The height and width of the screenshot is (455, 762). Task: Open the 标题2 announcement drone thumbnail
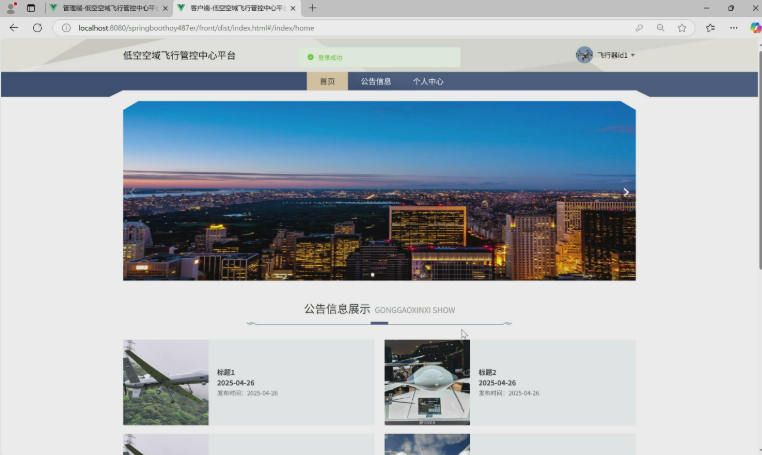pyautogui.click(x=427, y=383)
